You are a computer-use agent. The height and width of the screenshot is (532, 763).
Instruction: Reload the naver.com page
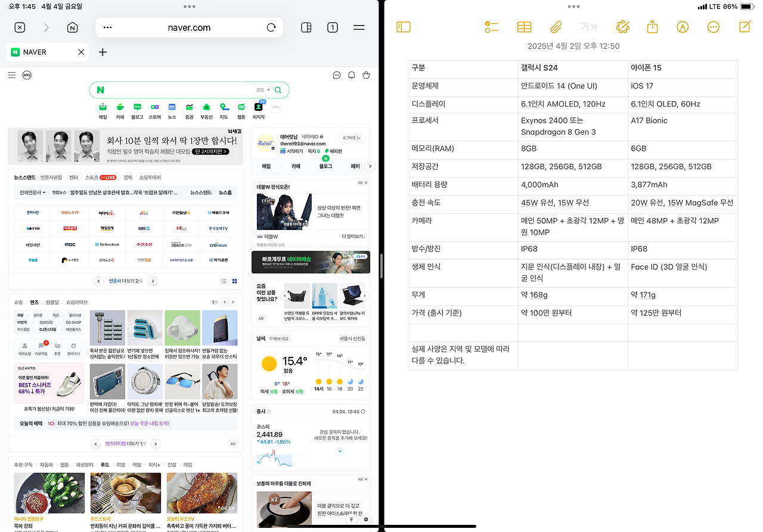pos(271,27)
